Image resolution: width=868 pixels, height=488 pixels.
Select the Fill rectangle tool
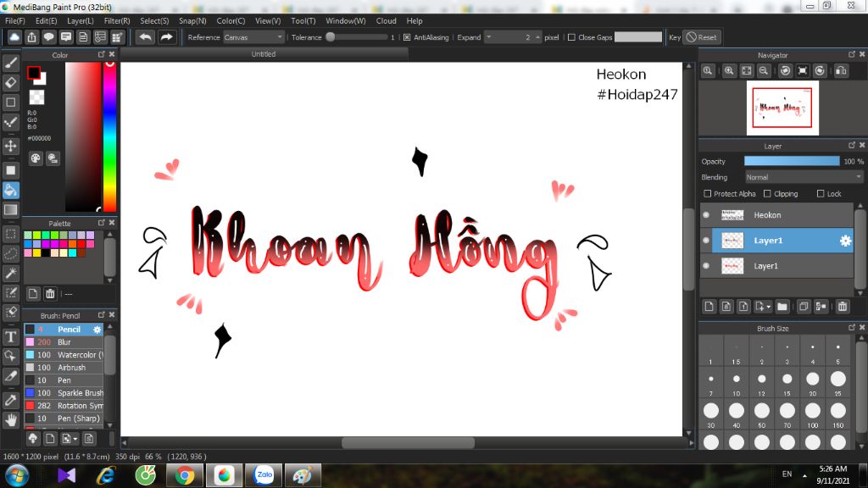(x=10, y=170)
